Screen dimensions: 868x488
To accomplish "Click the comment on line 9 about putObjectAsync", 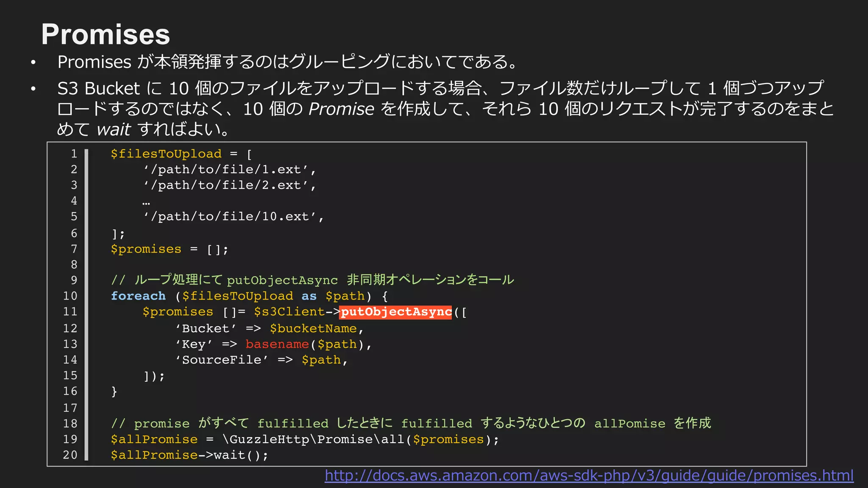I will (x=312, y=280).
